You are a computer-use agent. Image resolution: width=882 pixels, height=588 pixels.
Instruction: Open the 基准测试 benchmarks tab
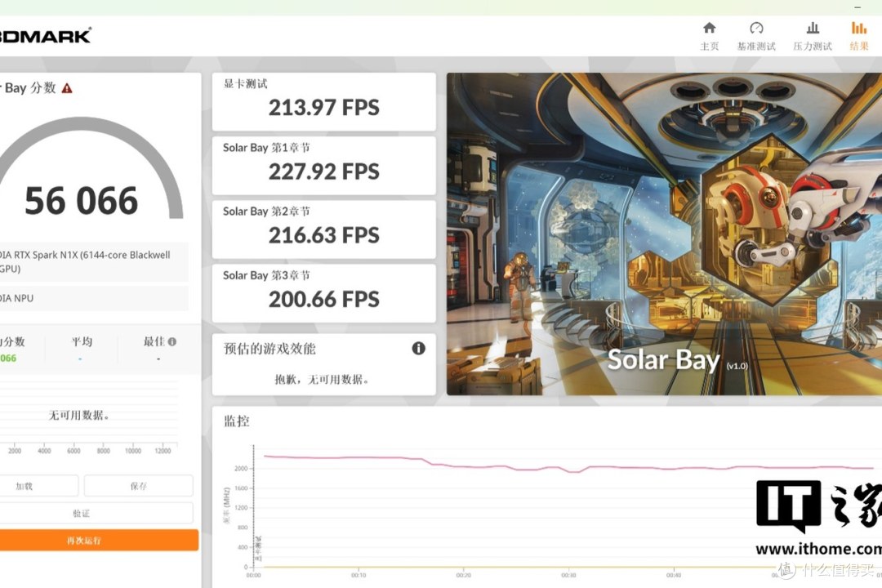click(756, 36)
